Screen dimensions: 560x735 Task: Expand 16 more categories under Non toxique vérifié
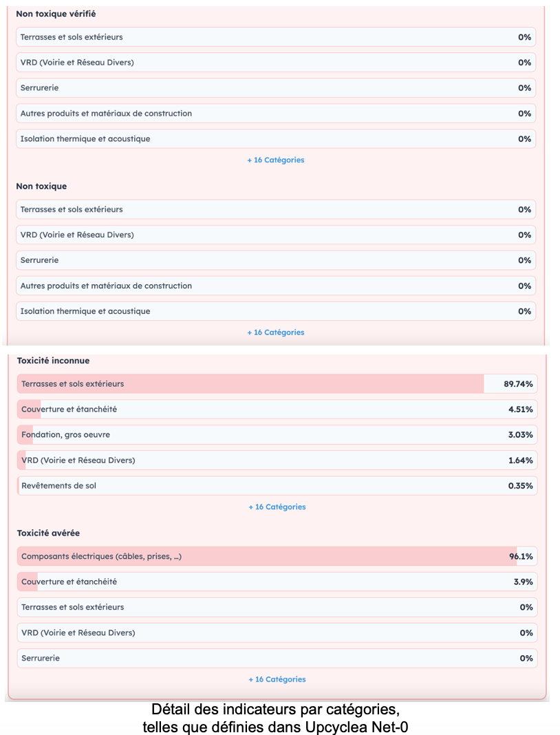pos(276,160)
